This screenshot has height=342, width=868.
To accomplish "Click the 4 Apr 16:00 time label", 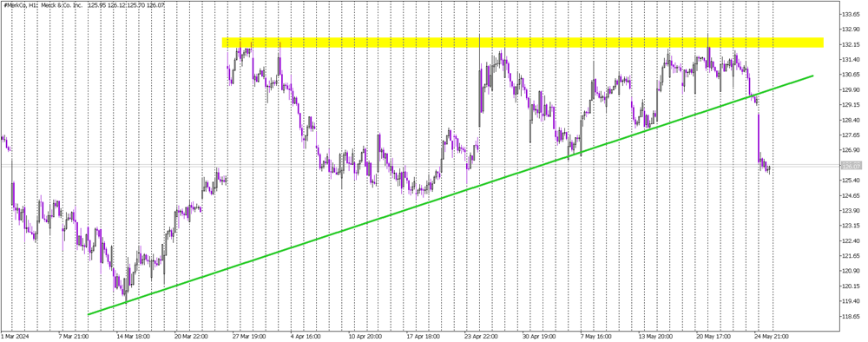I will pos(306,336).
